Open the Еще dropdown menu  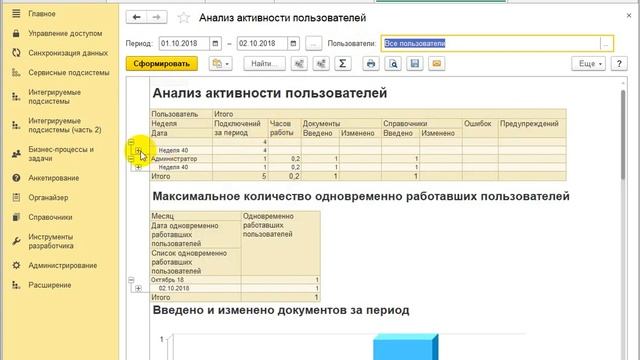[x=588, y=64]
